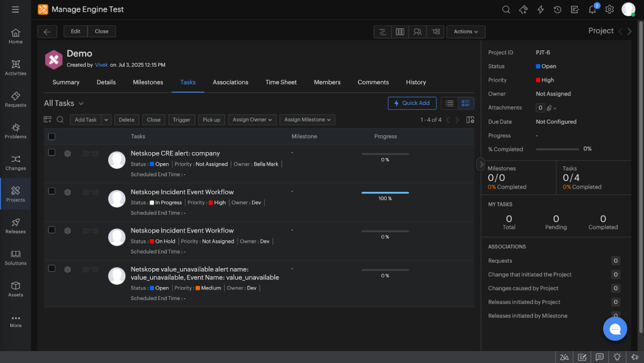The image size is (644, 363).
Task: Search tasks using the magnifier icon
Action: 60,120
